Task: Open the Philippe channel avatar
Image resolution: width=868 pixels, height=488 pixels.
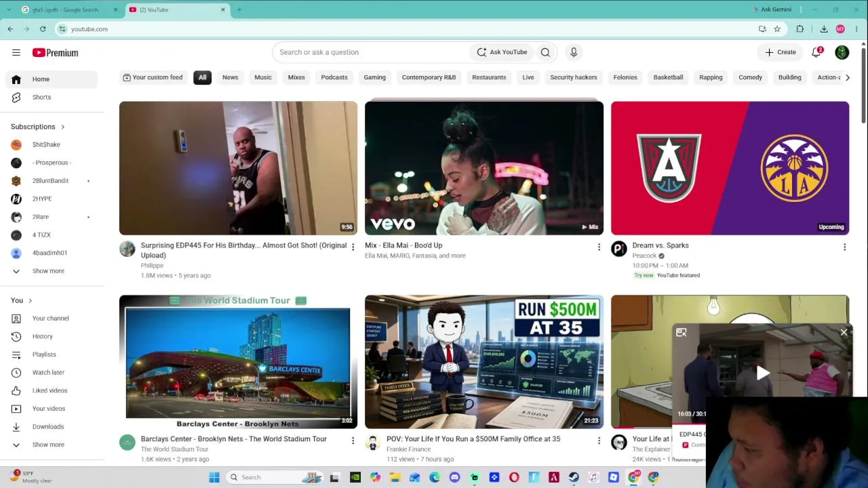Action: [x=127, y=249]
